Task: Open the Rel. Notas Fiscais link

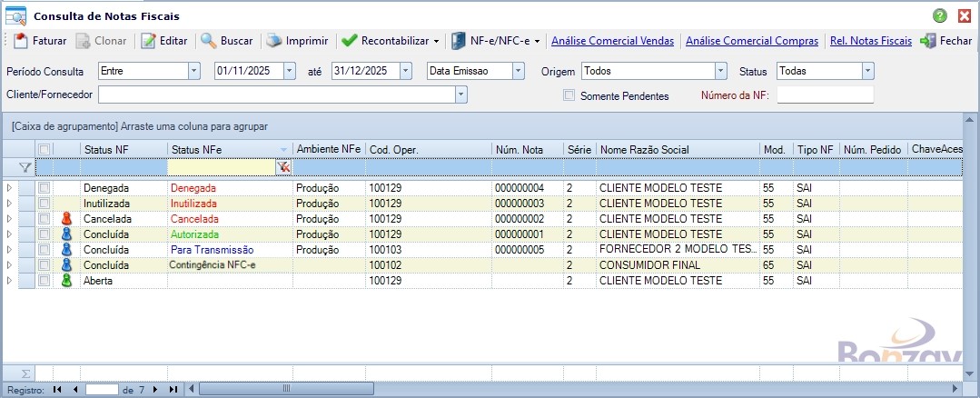Action: click(869, 41)
